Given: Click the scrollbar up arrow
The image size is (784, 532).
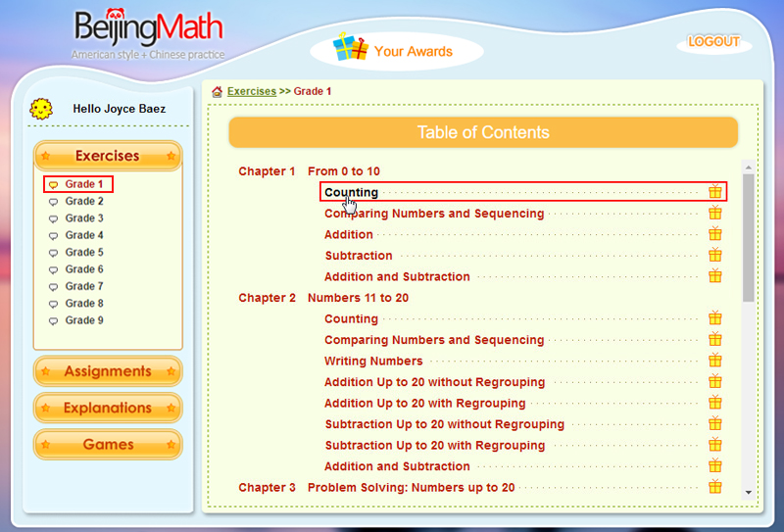Looking at the screenshot, I should point(749,167).
